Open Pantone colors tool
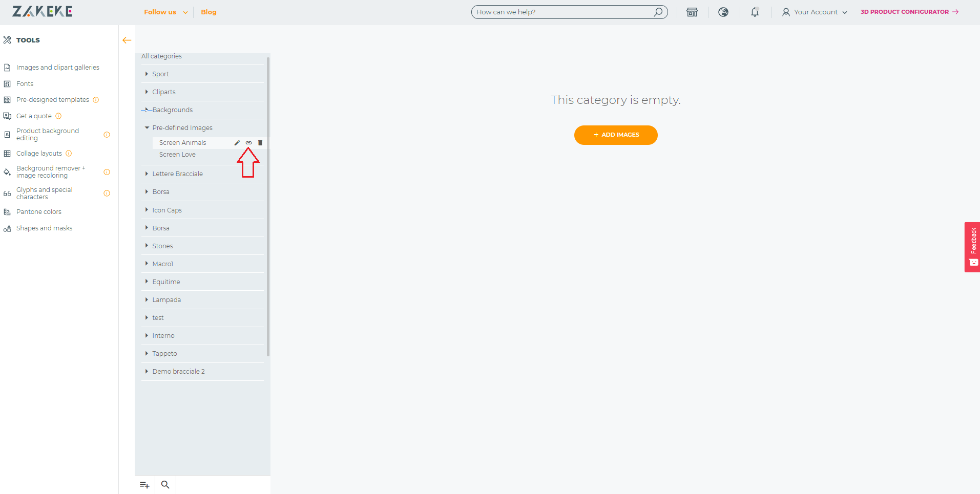 [38, 212]
